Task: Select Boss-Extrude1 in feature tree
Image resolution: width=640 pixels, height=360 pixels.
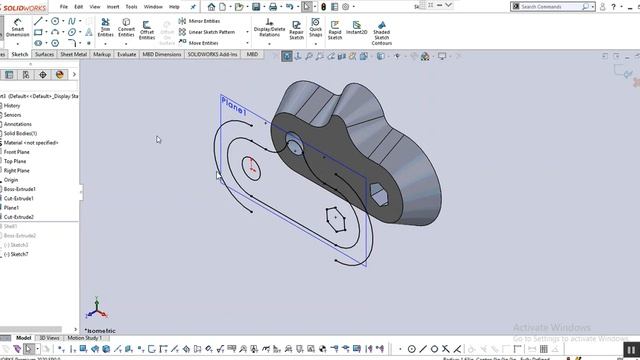Action: [x=19, y=189]
